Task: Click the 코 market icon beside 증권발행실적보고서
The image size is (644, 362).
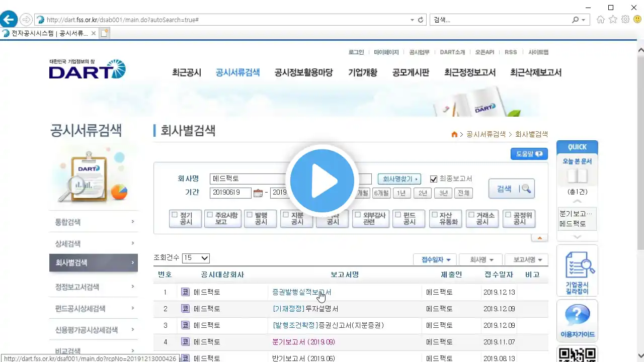Action: [x=185, y=292]
